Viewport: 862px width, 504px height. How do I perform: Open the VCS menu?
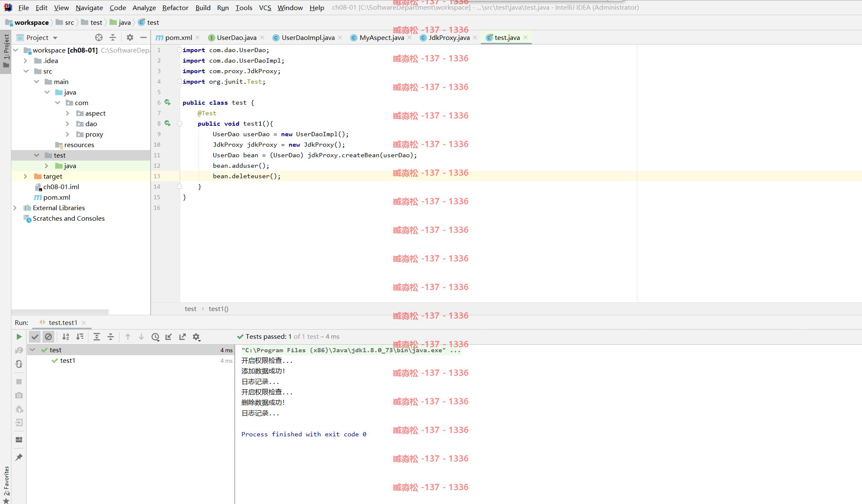(x=265, y=8)
